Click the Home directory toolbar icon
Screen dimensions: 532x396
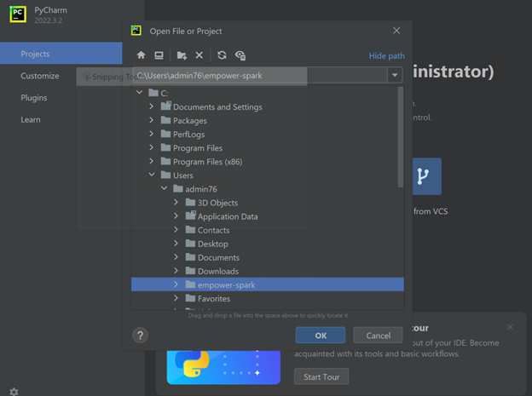click(142, 55)
